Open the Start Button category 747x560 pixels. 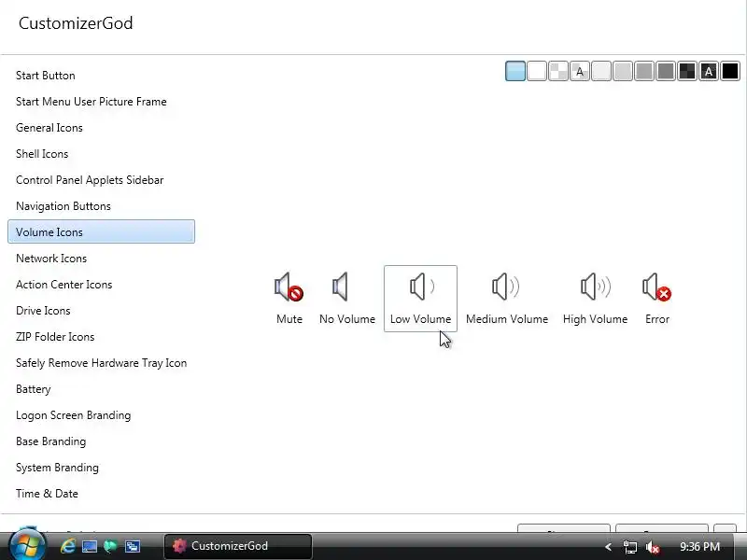click(x=45, y=76)
